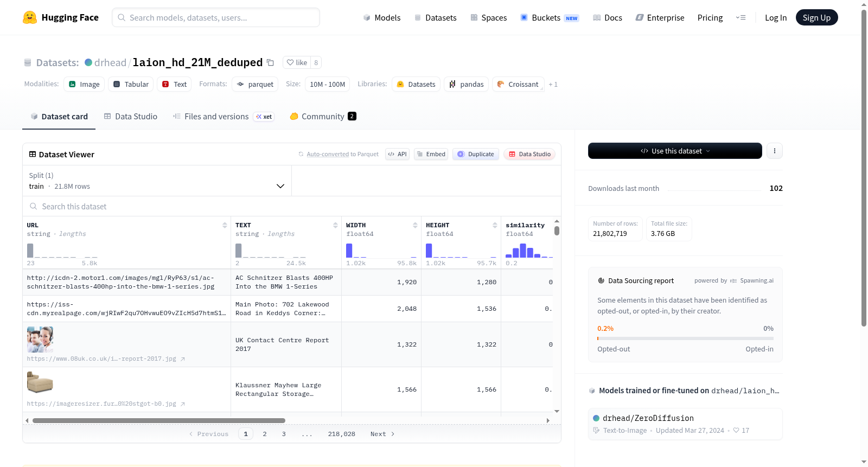Focus the Search this dataset field
The height and width of the screenshot is (467, 868).
click(x=292, y=206)
